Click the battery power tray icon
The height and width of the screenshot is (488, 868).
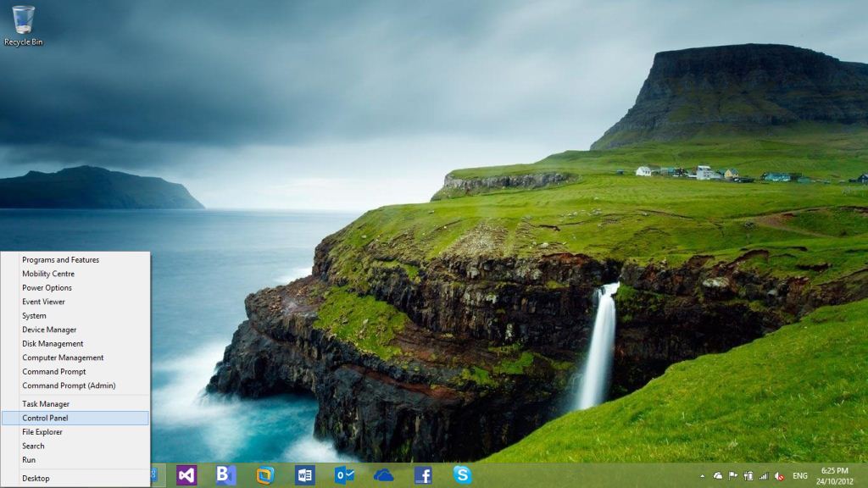748,476
